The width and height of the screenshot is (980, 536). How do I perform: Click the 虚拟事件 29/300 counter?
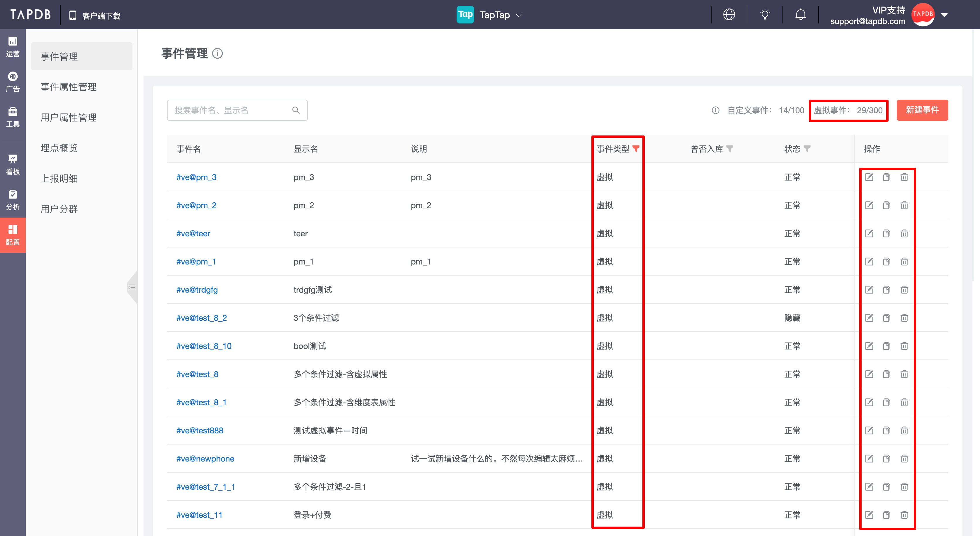pyautogui.click(x=848, y=111)
